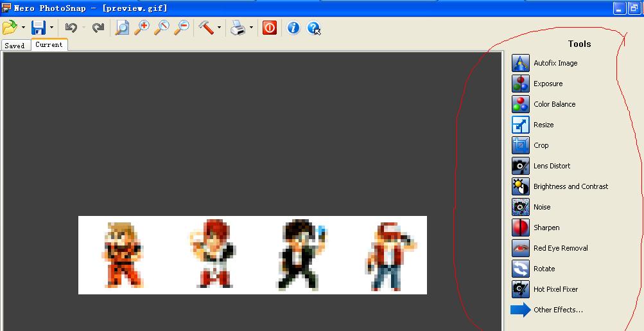This screenshot has height=331, width=644.
Task: Click the Rotate label
Action: [544, 269]
